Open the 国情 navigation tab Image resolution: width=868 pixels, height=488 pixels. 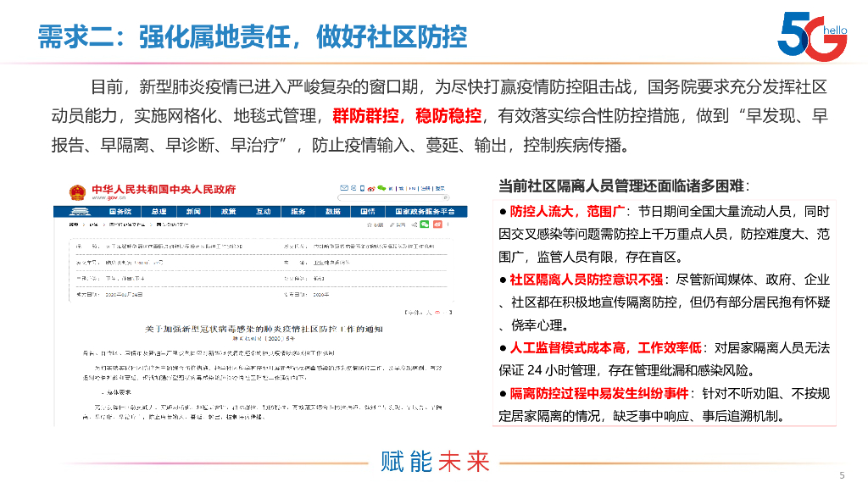[x=368, y=211]
